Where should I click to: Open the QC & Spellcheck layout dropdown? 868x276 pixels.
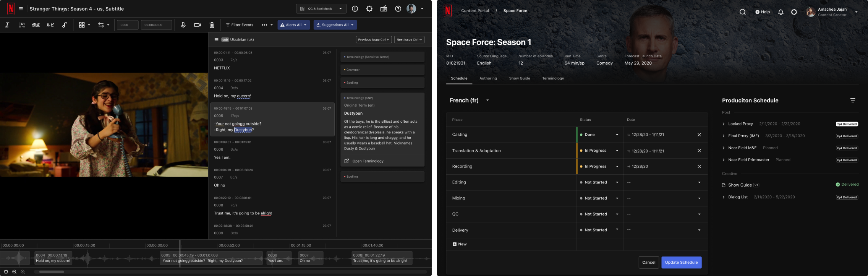[321, 9]
